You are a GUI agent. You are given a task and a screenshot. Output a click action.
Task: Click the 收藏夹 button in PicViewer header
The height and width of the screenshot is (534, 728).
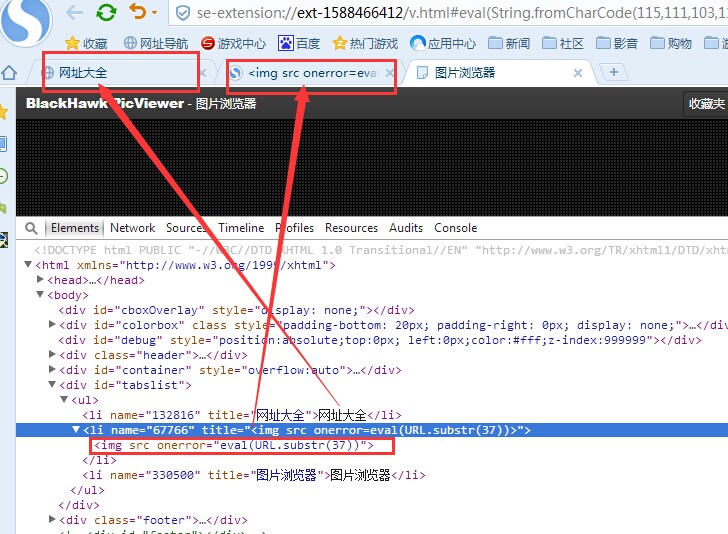(x=706, y=104)
